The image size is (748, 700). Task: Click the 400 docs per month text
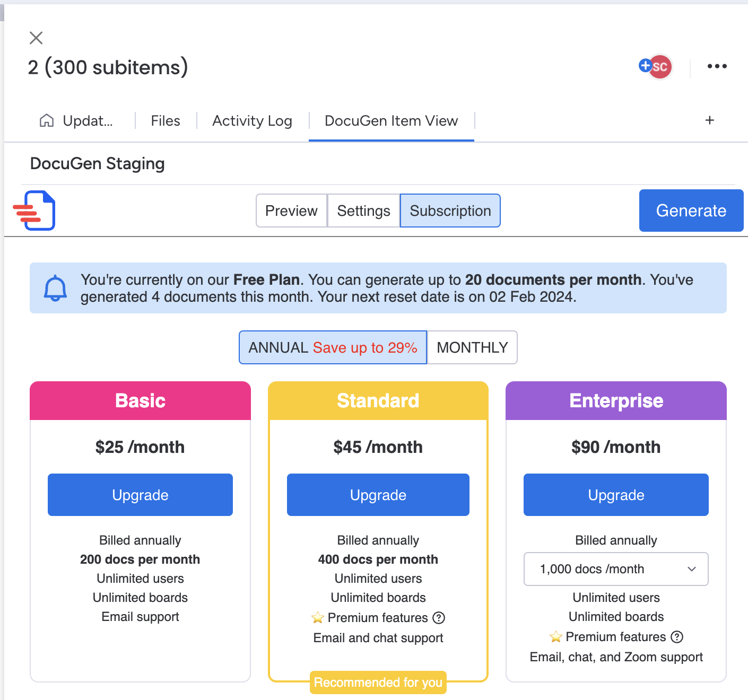[378, 559]
